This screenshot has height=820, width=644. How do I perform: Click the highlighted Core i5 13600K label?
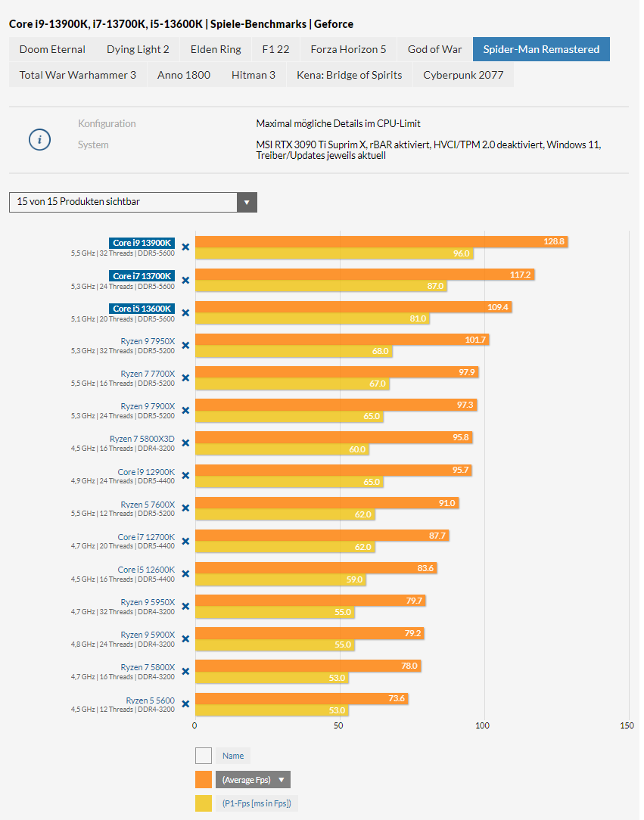pyautogui.click(x=142, y=309)
